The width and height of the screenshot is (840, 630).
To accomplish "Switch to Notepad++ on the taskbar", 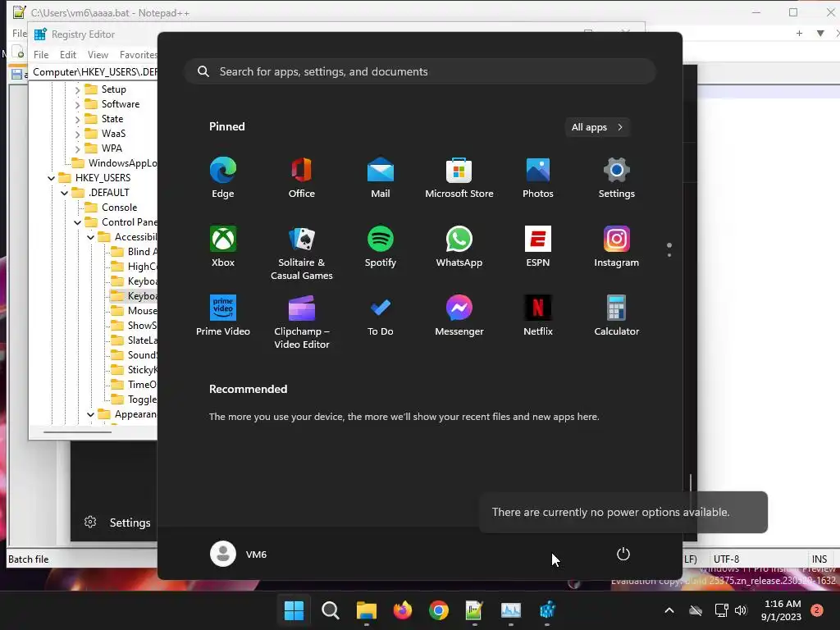I will point(475,610).
